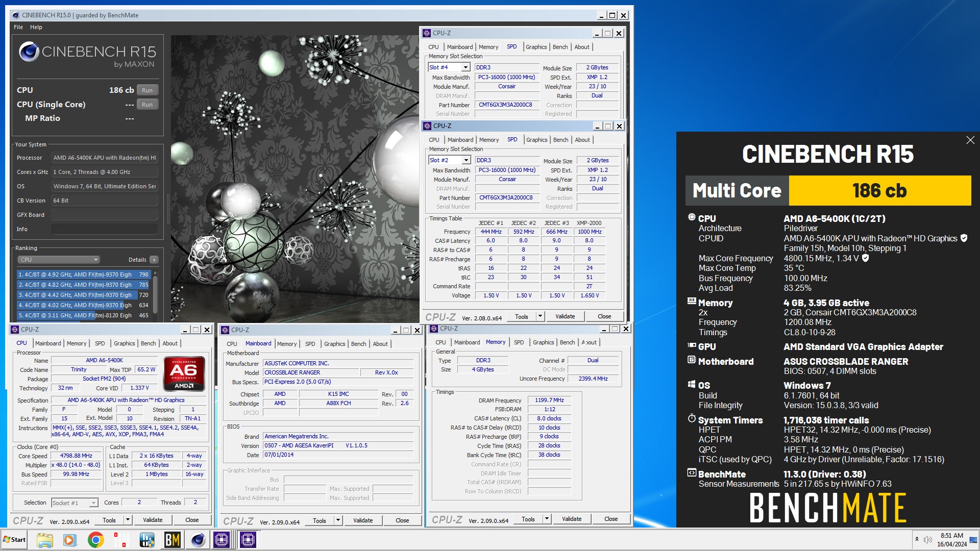
Task: Click verified shield next to CPUID name
Action: point(964,238)
